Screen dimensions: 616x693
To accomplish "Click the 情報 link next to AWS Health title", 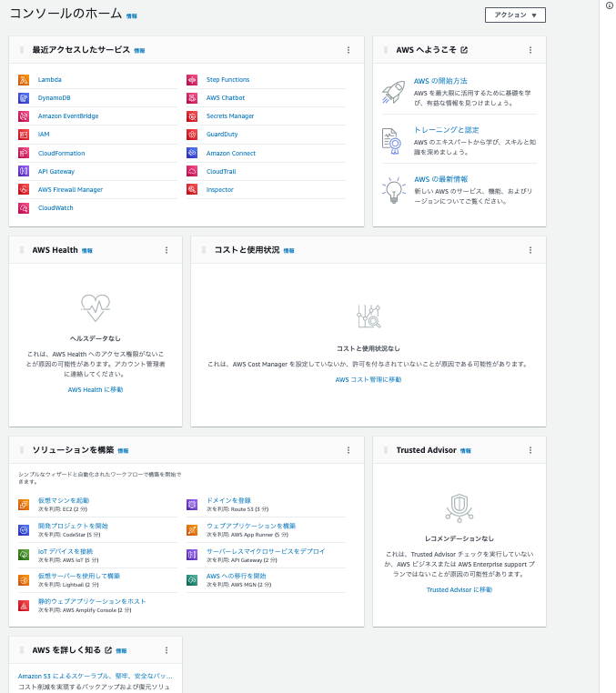I will pyautogui.click(x=87, y=251).
